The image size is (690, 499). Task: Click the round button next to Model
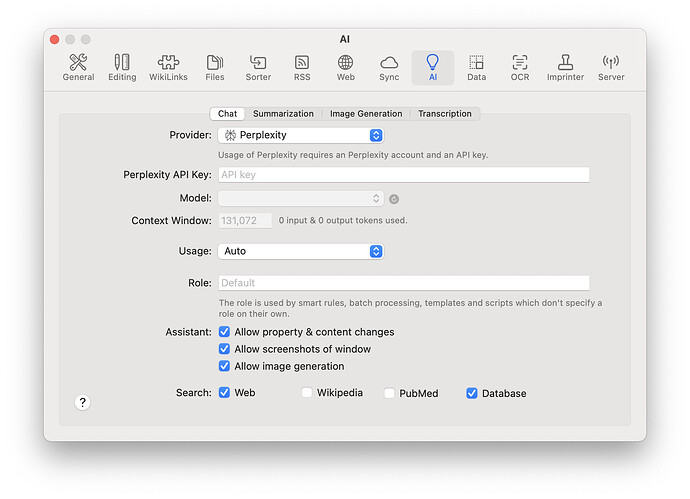point(394,199)
